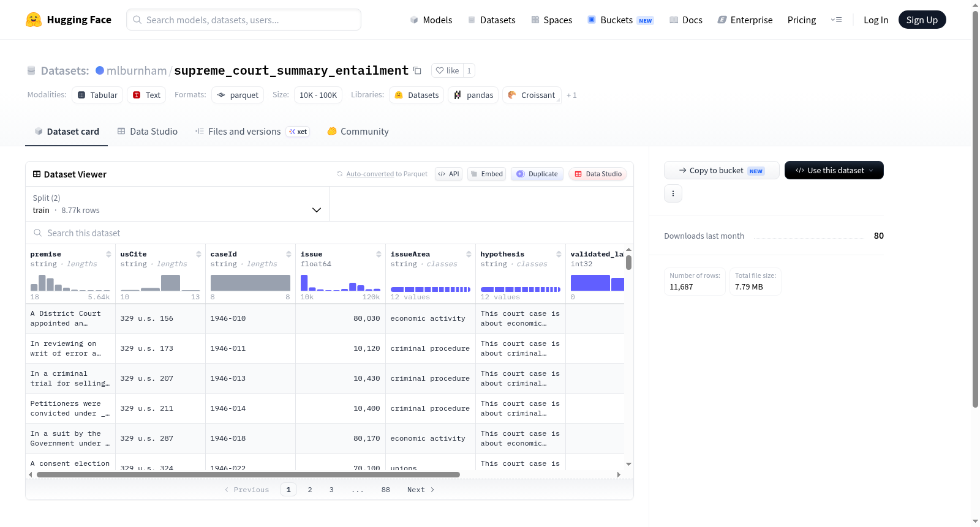
Task: Open the three-dot more options menu
Action: (673, 193)
